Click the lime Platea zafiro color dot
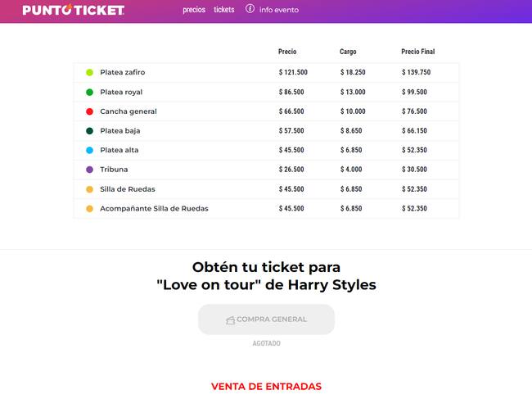Screen dimensions: 532x399 point(89,72)
